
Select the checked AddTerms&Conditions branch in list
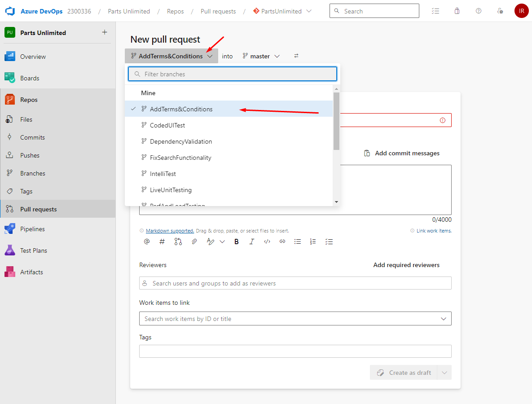point(229,109)
